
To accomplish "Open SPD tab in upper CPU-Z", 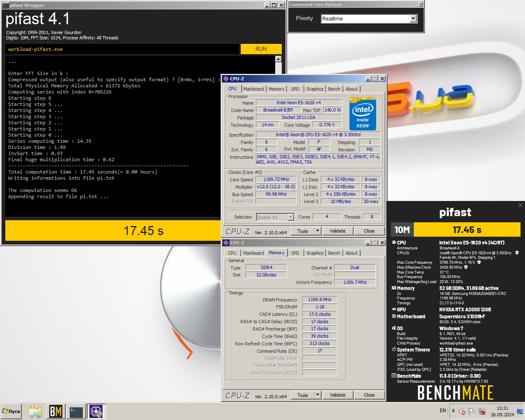I will pos(295,89).
